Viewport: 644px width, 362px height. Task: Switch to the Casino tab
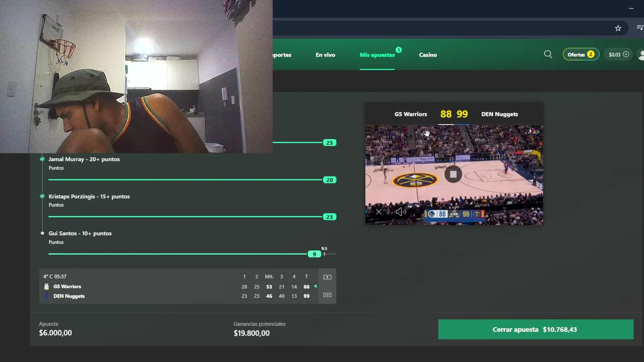pos(428,55)
